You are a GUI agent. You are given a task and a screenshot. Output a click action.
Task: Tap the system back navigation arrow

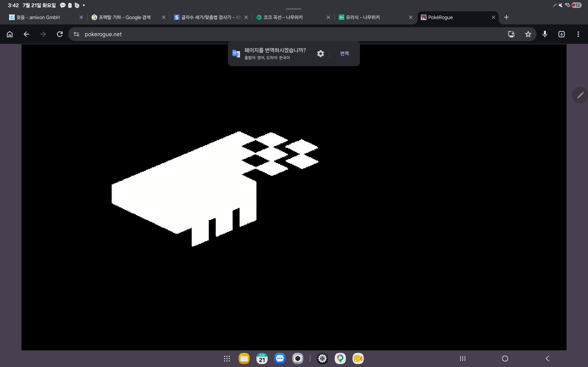tap(547, 358)
